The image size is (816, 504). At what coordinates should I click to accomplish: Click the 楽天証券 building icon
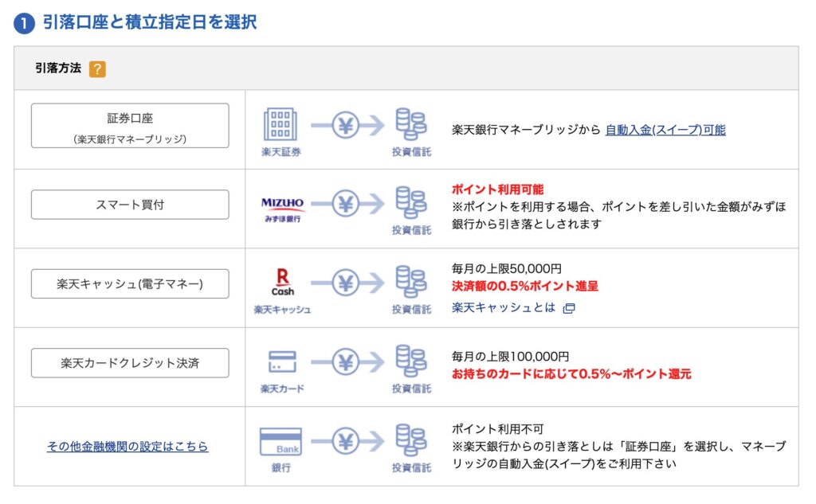pyautogui.click(x=280, y=124)
